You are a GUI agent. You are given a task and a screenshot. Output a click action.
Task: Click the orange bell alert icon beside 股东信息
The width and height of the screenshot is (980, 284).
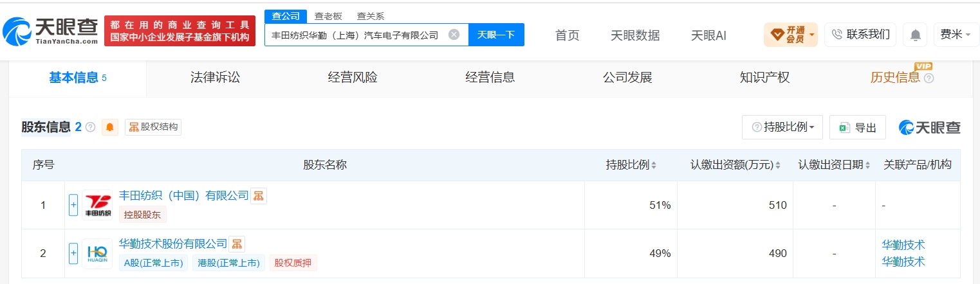coord(110,127)
